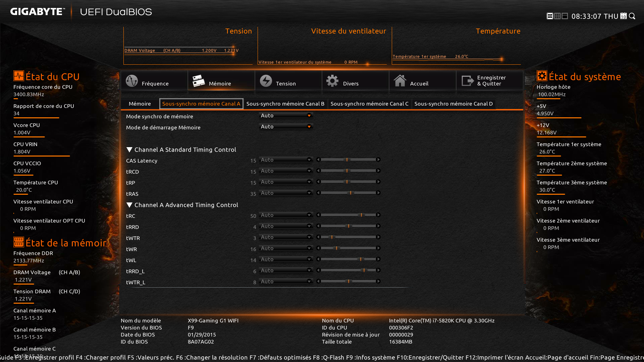Select the classic window mode icon
Image resolution: width=644 pixels, height=362 pixels.
pos(565,16)
